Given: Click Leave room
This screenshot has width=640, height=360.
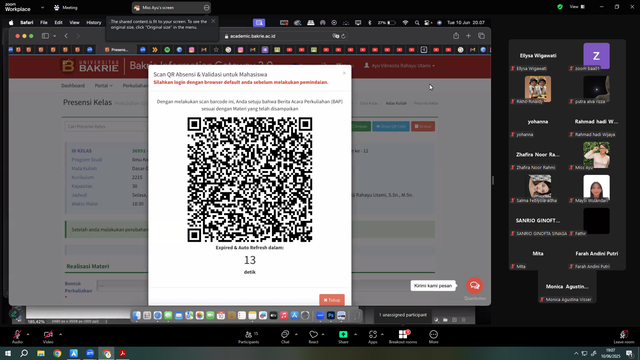Looking at the screenshot, I should [x=624, y=337].
